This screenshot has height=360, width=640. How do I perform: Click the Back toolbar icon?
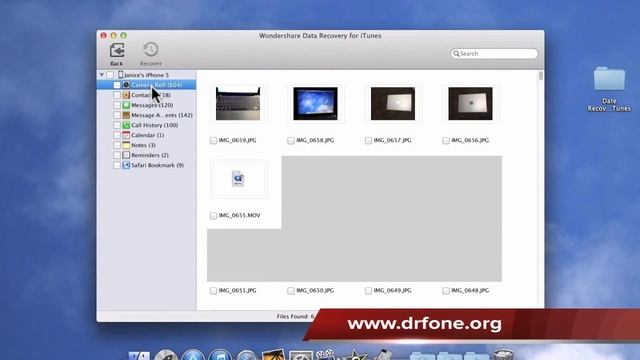pos(117,50)
